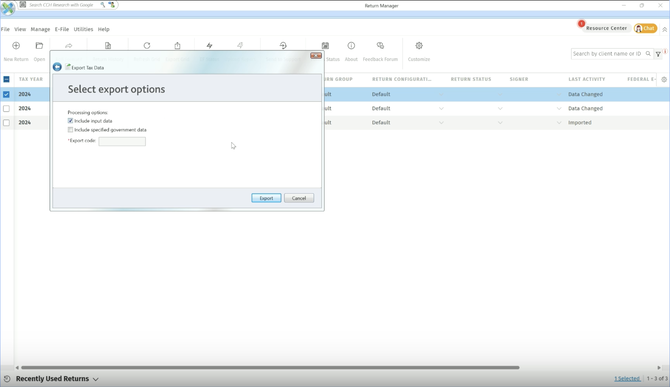Sort by the Last Activity column header
This screenshot has width=670, height=387.
click(x=587, y=79)
